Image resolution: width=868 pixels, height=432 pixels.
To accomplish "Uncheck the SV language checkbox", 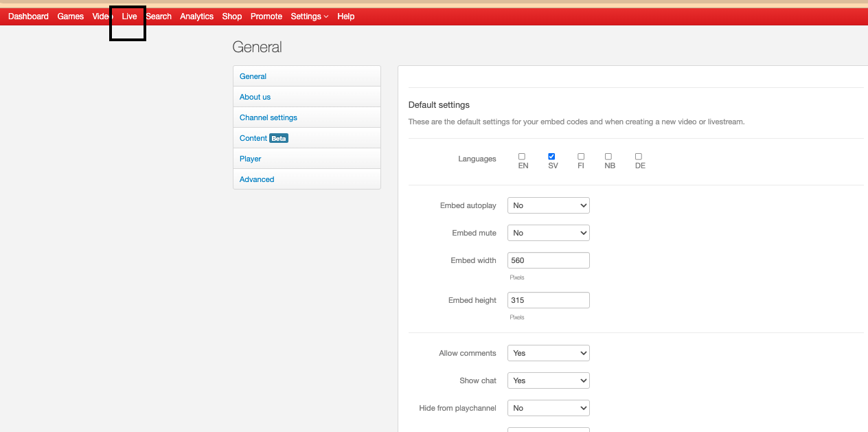I will pyautogui.click(x=551, y=157).
